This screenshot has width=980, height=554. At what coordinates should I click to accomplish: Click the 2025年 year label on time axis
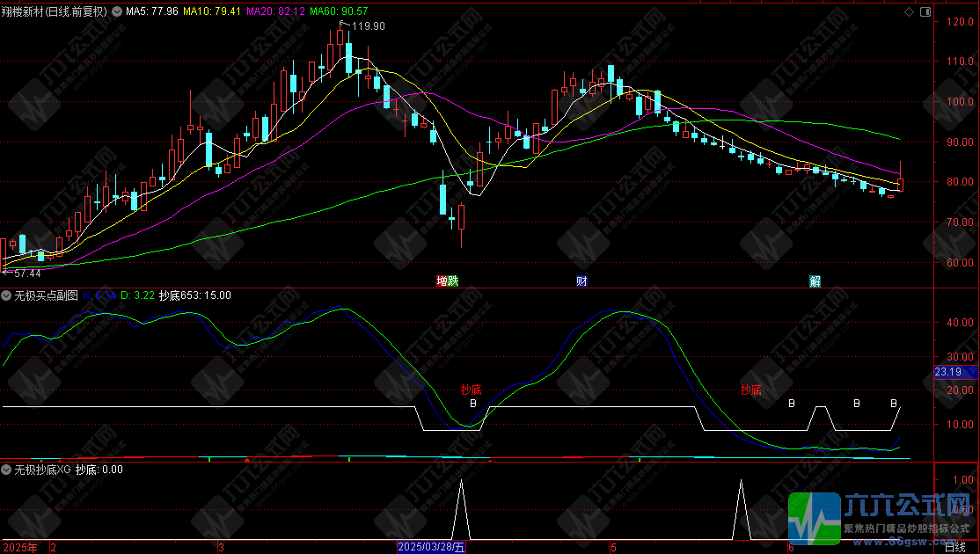[19, 548]
